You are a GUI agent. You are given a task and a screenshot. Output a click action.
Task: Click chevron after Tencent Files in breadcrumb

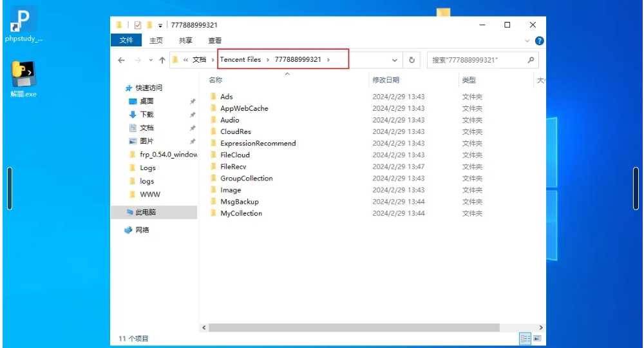point(268,60)
